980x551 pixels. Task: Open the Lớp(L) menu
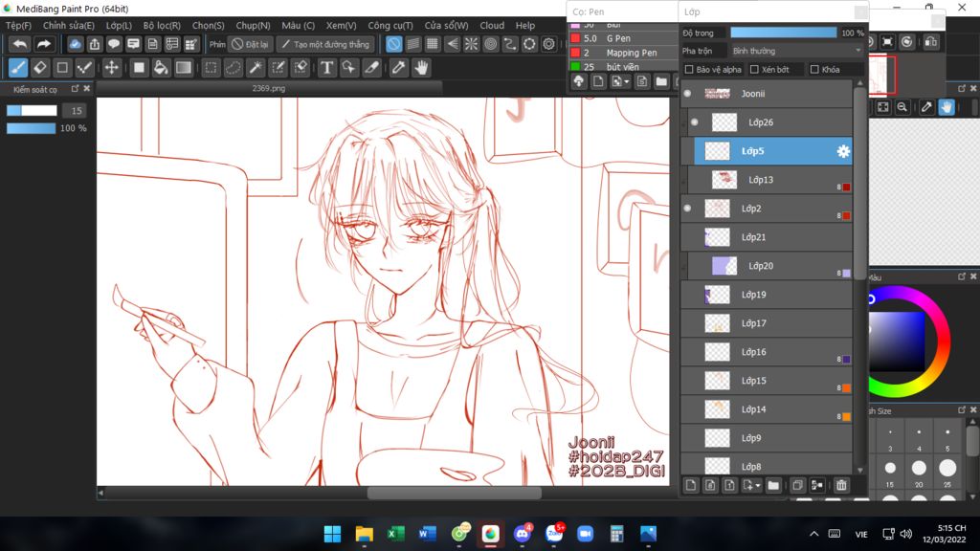(119, 26)
